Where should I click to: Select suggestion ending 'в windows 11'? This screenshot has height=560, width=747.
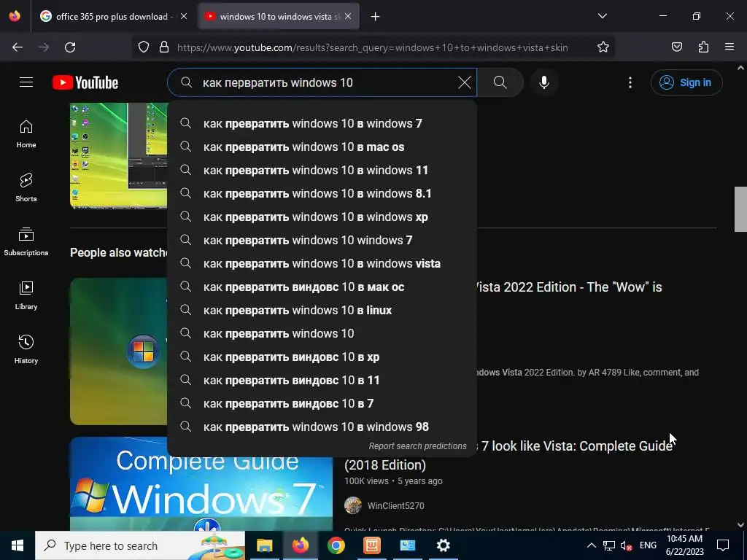(322, 170)
